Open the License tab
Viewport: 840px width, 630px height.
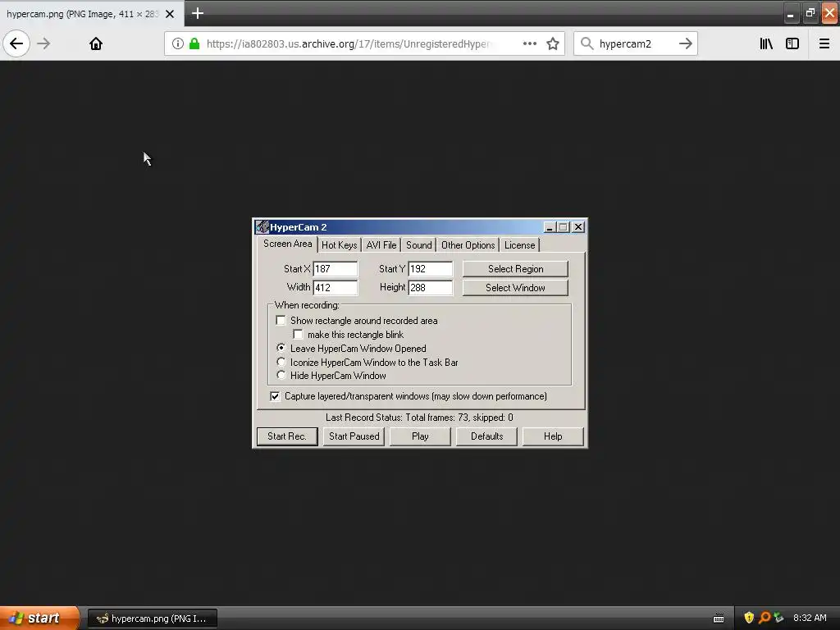click(519, 245)
